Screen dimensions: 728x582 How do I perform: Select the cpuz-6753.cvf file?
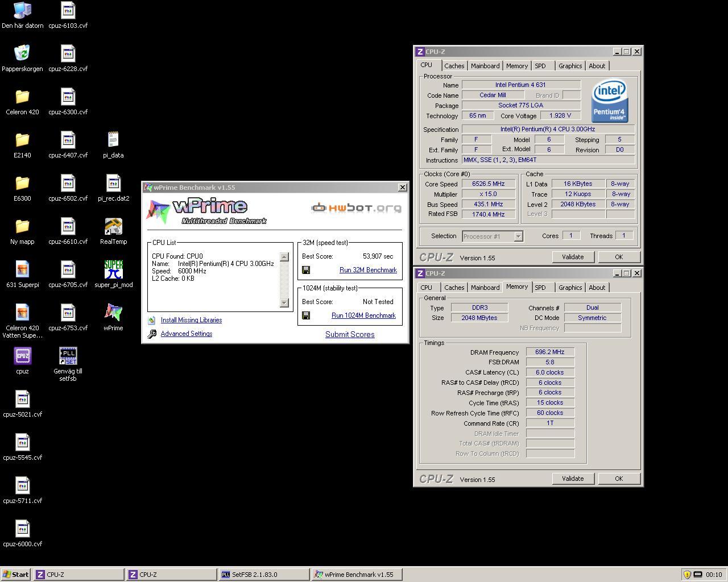point(68,318)
